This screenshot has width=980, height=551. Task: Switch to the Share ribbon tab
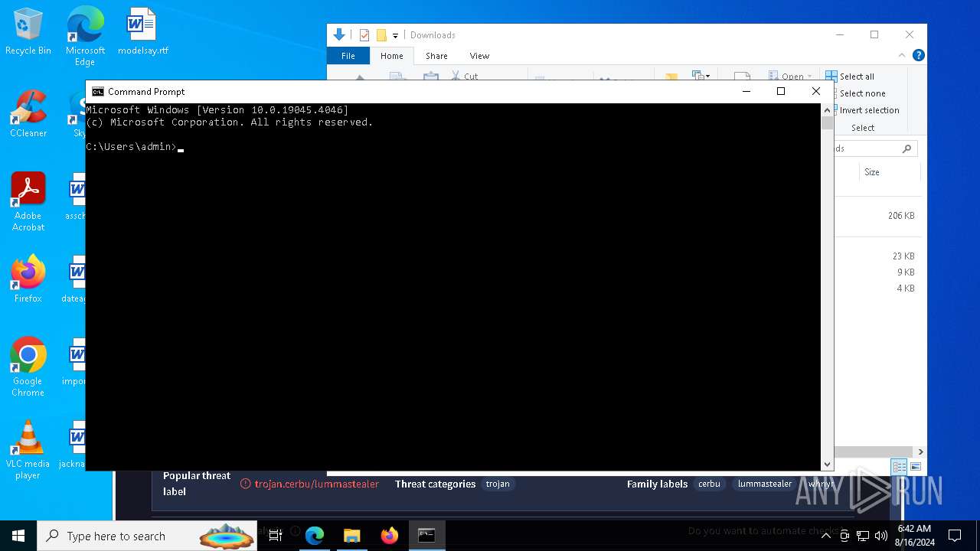pyautogui.click(x=436, y=56)
